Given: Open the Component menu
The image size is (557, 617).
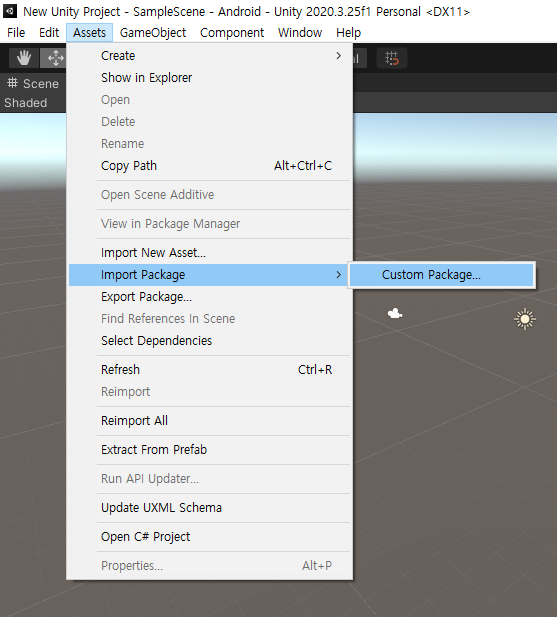Looking at the screenshot, I should click(232, 33).
